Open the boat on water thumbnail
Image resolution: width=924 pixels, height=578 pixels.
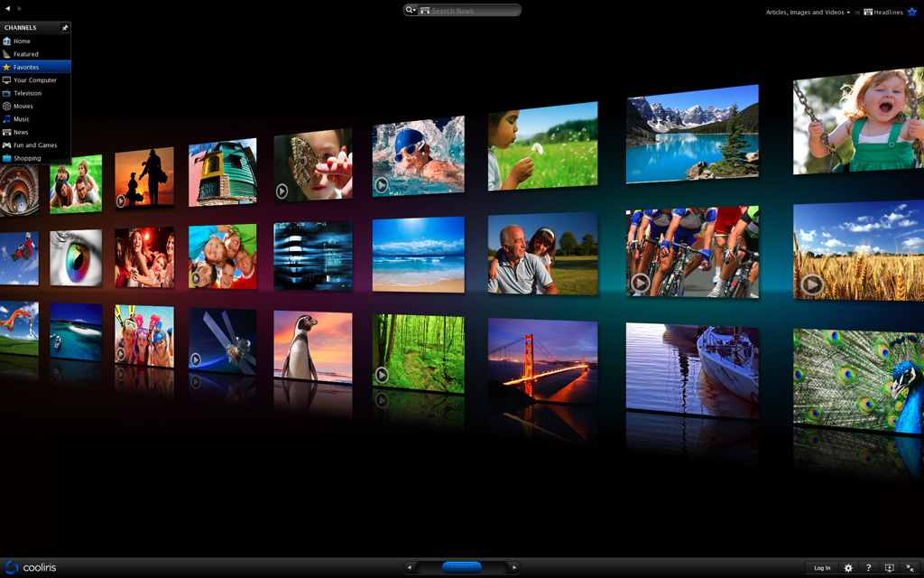pyautogui.click(x=692, y=370)
